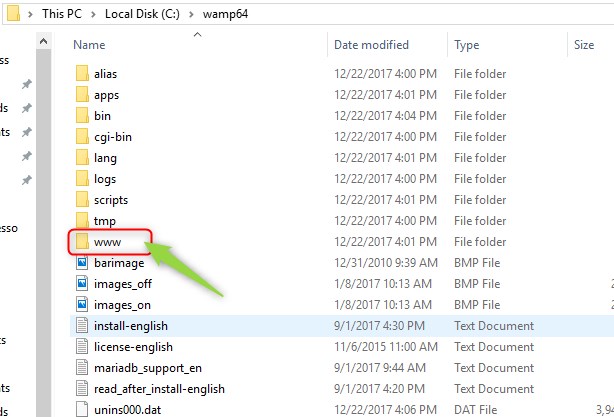Click date '9/1/2017 4:30 PM'
This screenshot has height=417, width=614.
click(379, 325)
